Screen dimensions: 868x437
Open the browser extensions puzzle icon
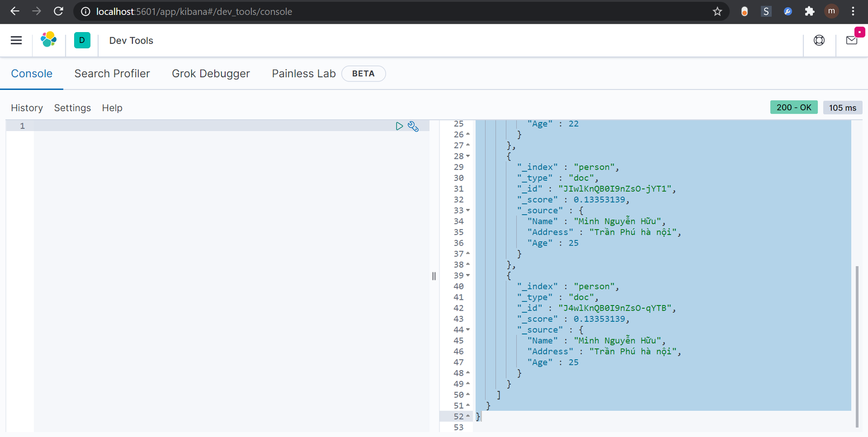pos(809,12)
